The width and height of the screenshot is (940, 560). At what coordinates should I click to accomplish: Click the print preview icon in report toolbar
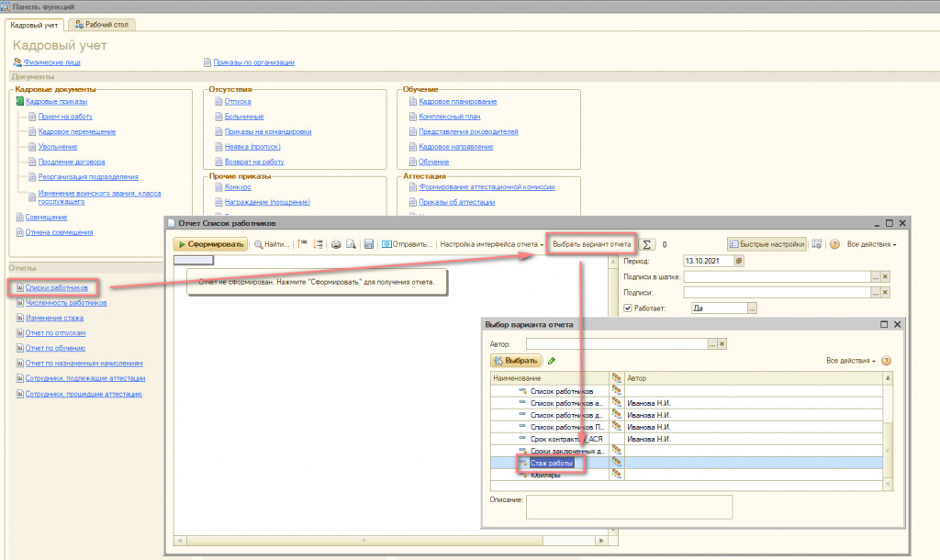tap(351, 244)
